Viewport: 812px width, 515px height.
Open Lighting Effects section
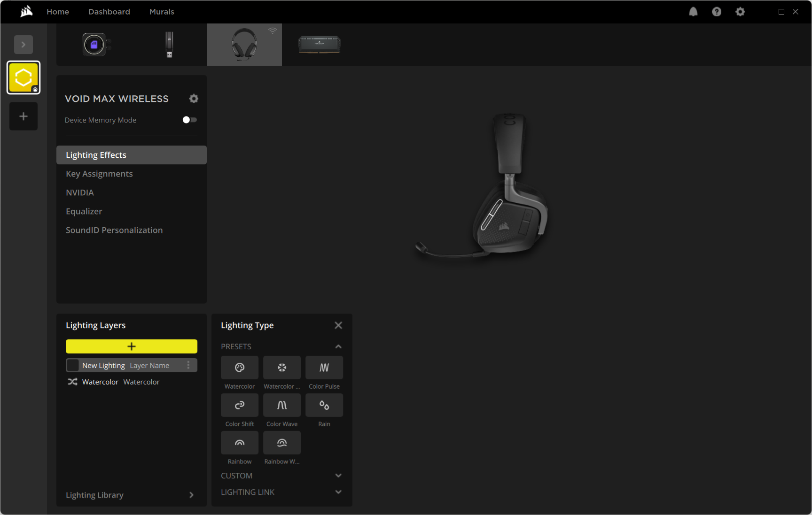(x=132, y=155)
